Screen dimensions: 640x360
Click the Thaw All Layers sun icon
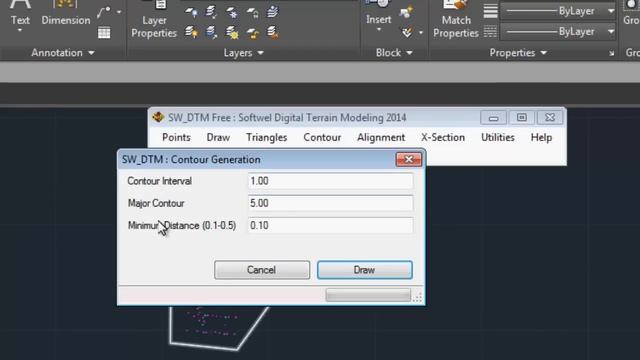click(x=232, y=32)
